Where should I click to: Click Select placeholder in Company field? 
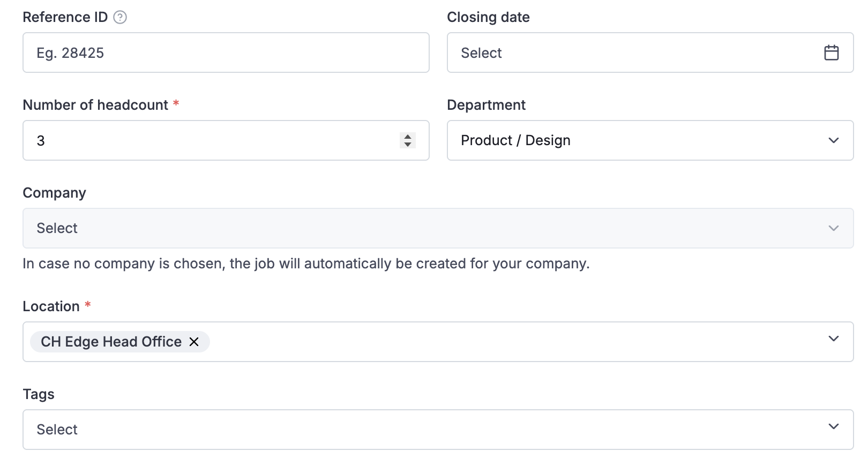pyautogui.click(x=57, y=228)
